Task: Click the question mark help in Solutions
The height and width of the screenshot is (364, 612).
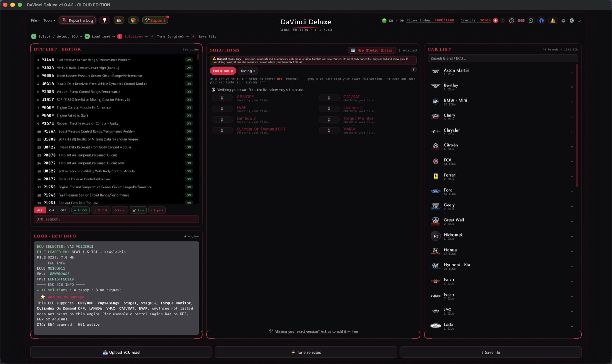Action: 413,69
